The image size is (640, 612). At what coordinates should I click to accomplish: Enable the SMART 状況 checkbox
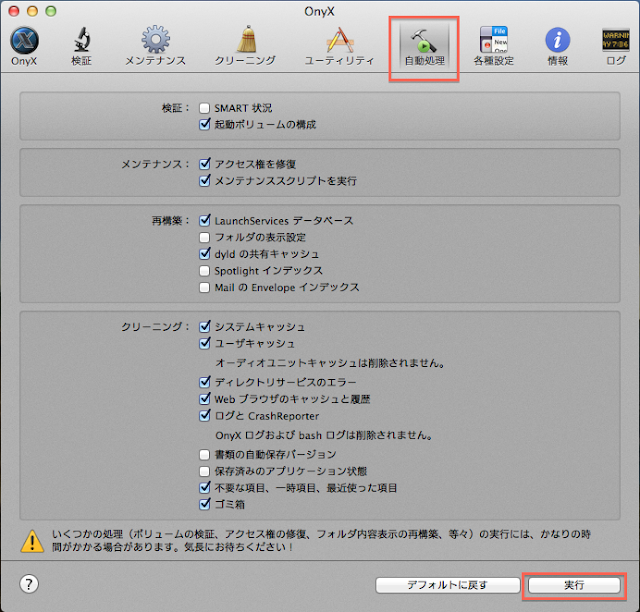tap(204, 108)
